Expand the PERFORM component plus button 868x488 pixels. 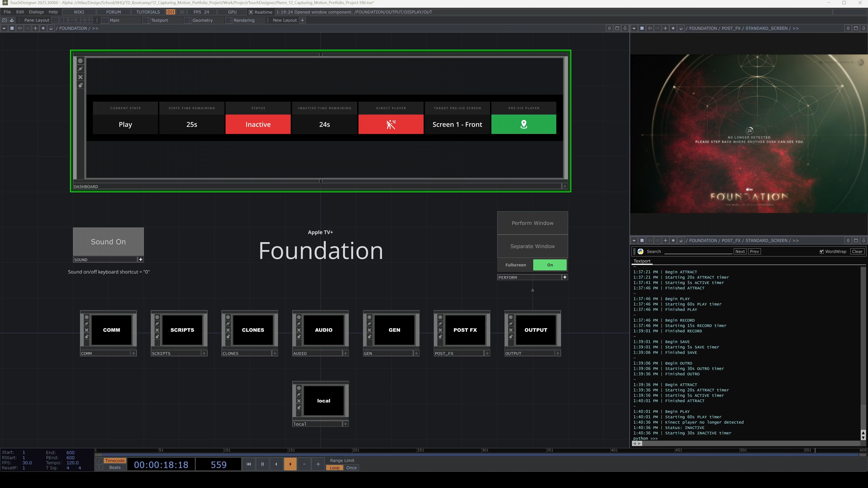(565, 277)
